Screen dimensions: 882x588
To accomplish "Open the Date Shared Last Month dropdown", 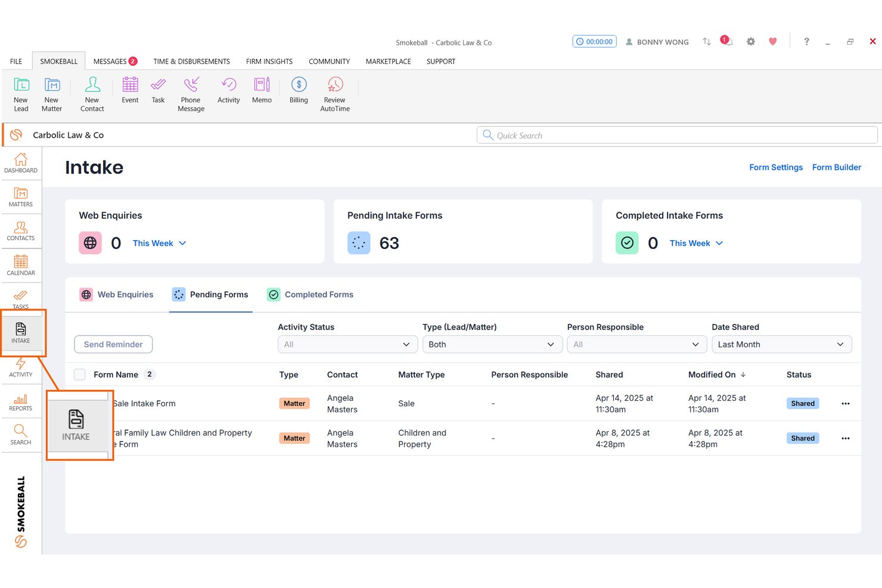I will (x=781, y=344).
